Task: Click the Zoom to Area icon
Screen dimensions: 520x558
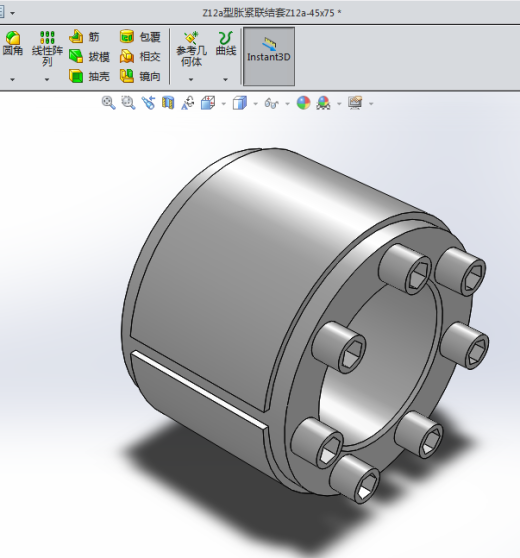Action: pos(128,103)
